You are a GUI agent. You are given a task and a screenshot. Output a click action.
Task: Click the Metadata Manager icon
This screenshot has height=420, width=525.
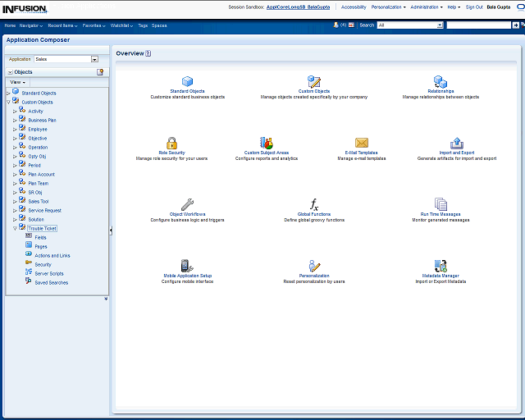(x=441, y=266)
